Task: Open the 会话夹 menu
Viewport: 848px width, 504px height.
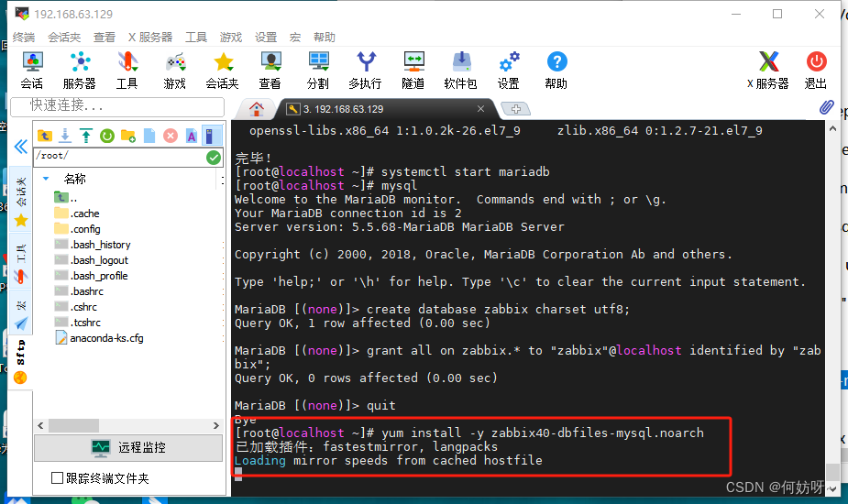Action: [x=64, y=38]
